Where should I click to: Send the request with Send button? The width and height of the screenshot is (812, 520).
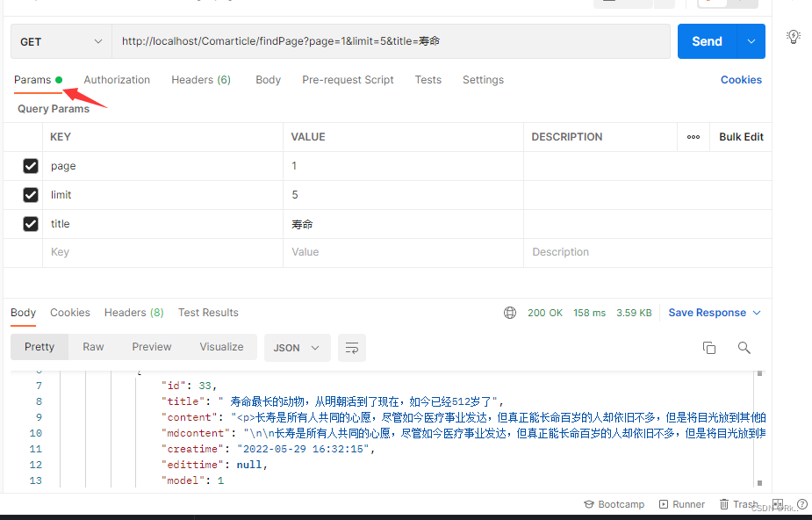pyautogui.click(x=707, y=41)
